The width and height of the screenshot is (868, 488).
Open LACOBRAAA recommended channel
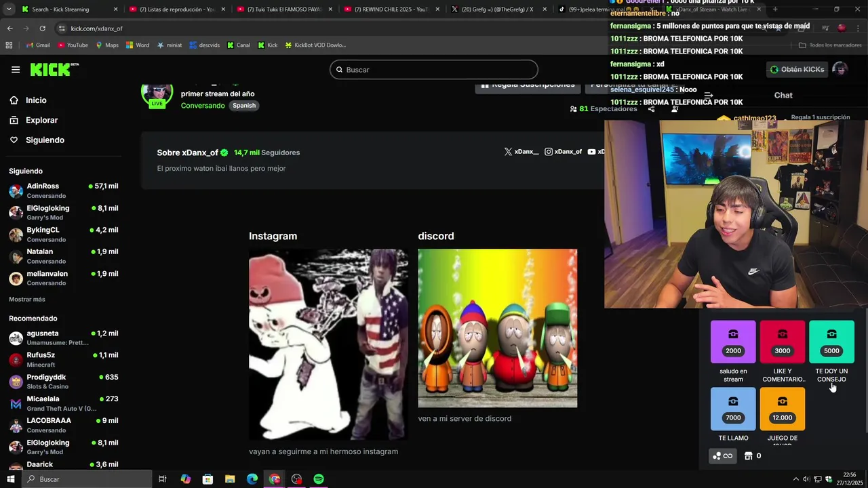click(64, 425)
